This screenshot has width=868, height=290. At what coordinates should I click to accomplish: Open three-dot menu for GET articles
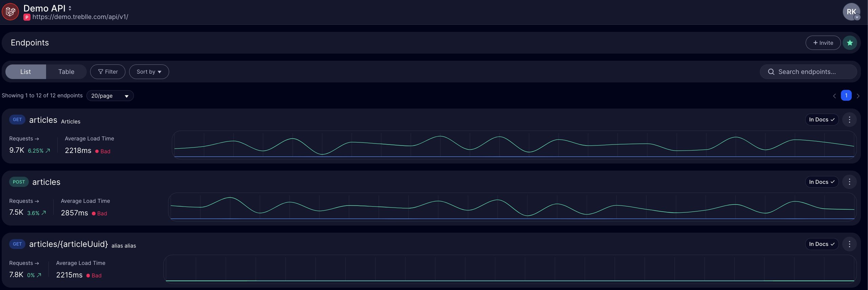pyautogui.click(x=849, y=120)
